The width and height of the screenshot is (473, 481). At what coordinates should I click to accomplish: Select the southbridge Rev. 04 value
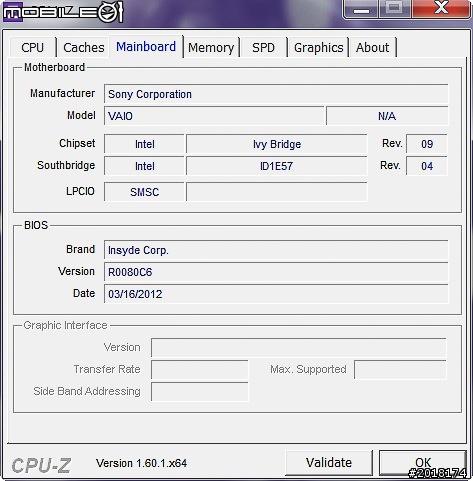(427, 166)
